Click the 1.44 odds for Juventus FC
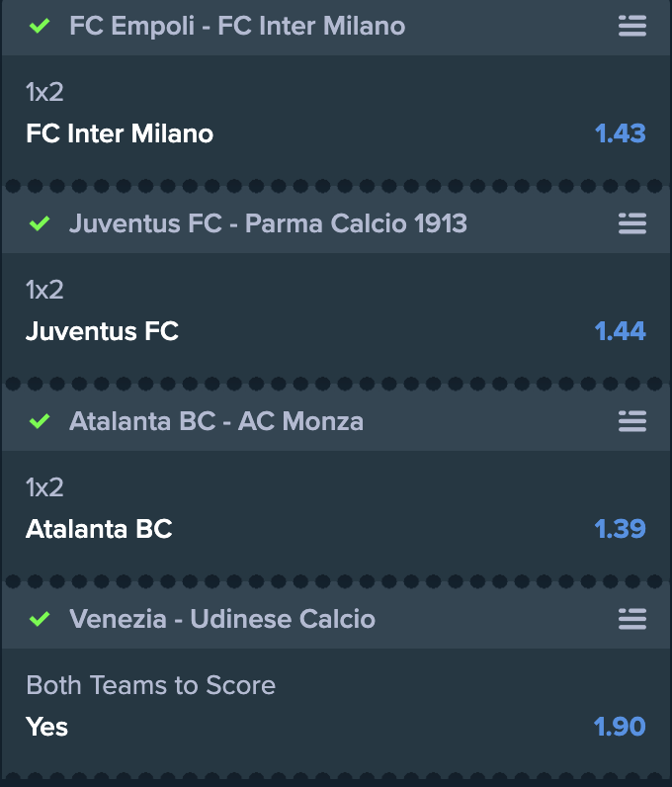The image size is (672, 787). coord(620,331)
